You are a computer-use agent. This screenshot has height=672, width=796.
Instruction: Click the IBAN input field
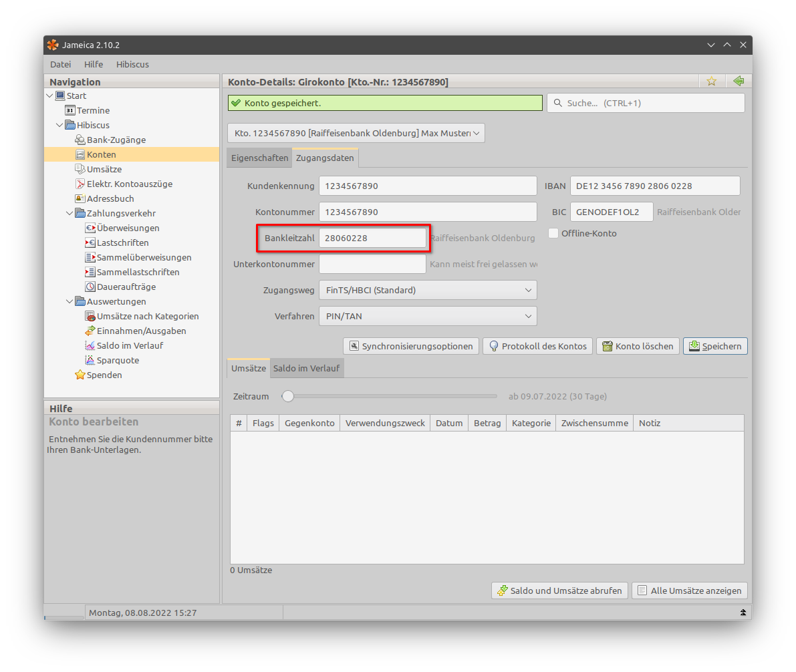(x=655, y=186)
